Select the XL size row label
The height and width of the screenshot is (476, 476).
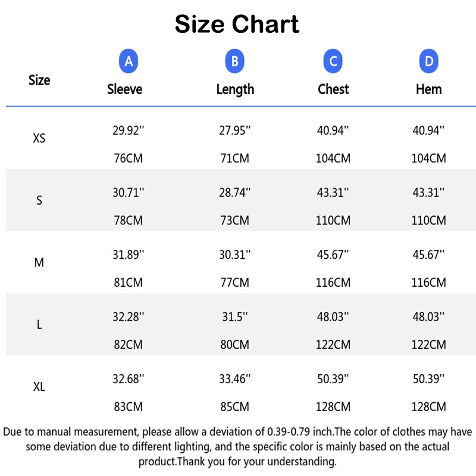[x=39, y=387]
